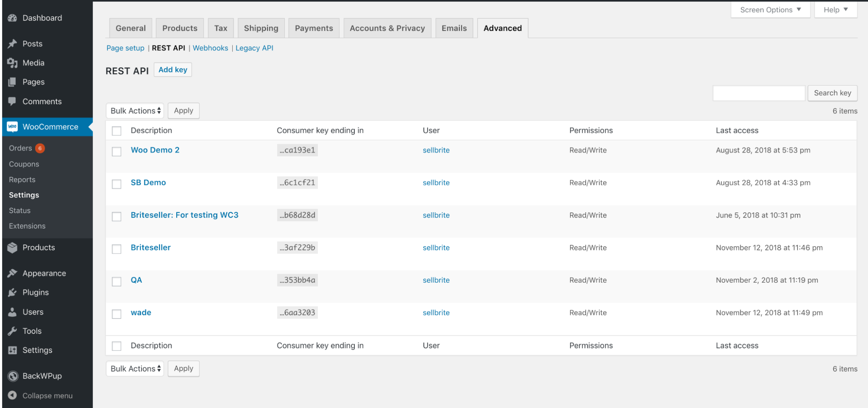
Task: Check the SB Demo row checkbox
Action: click(x=116, y=184)
